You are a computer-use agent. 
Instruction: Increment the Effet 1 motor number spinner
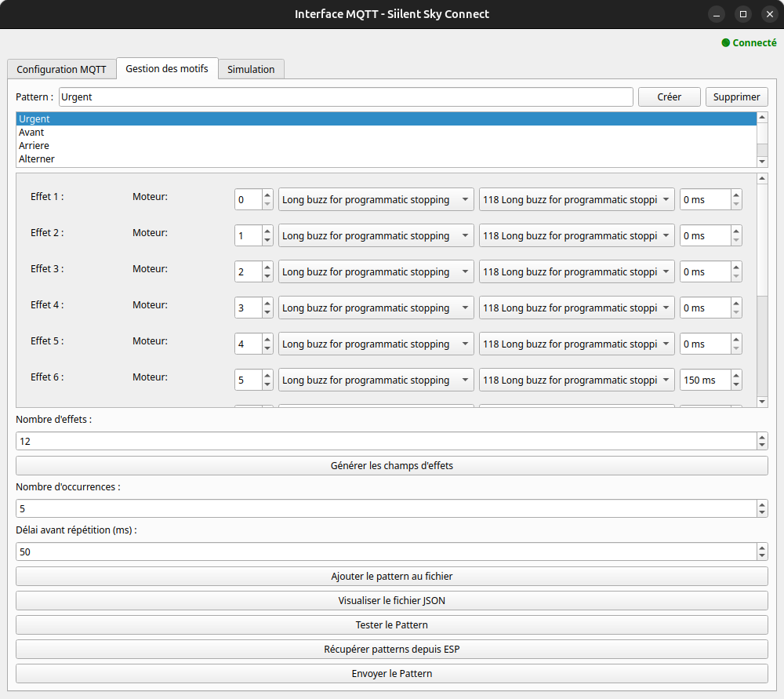[267, 195]
